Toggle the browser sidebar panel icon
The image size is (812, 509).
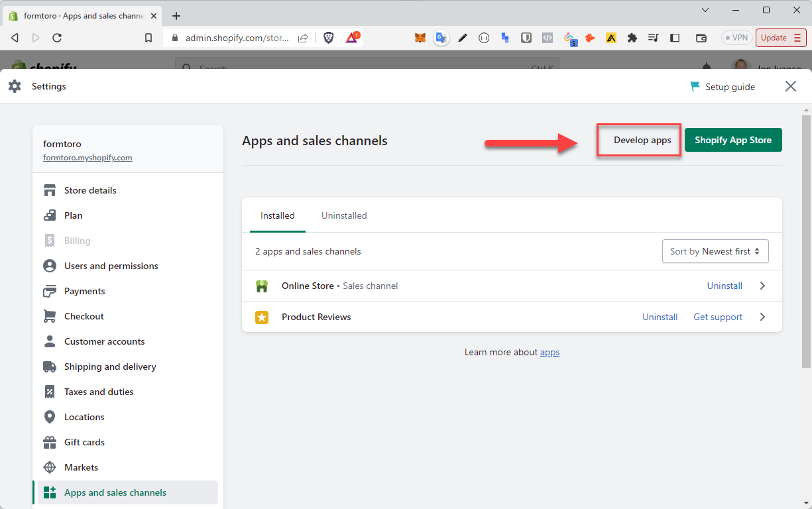[675, 38]
